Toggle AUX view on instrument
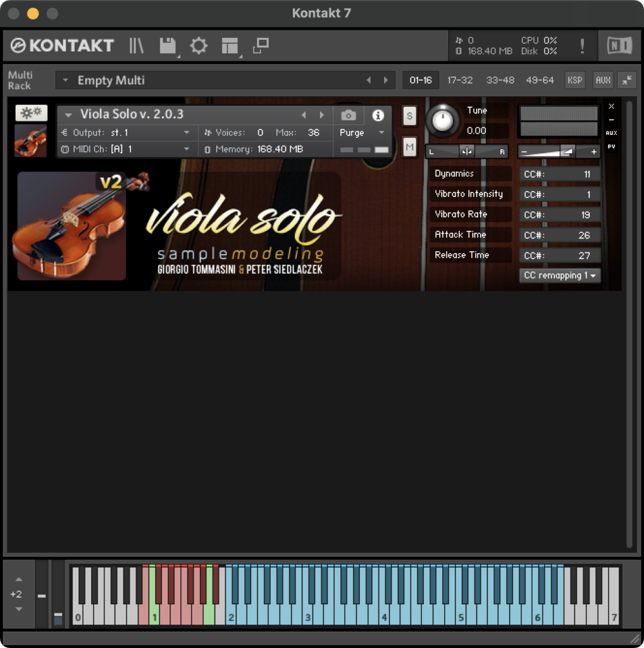The image size is (644, 648). coord(611,133)
